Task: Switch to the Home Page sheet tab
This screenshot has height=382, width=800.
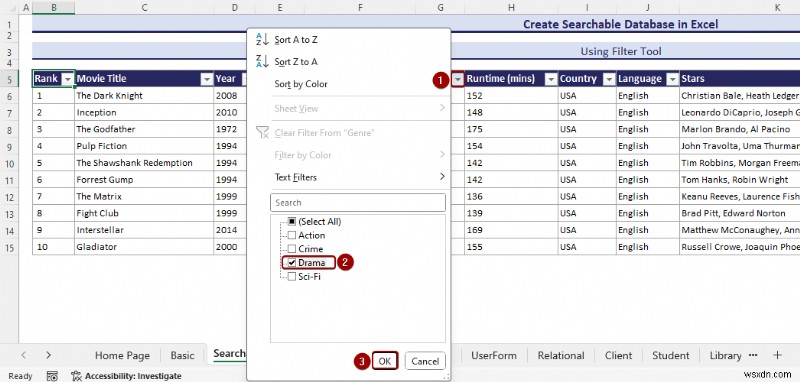Action: click(122, 355)
